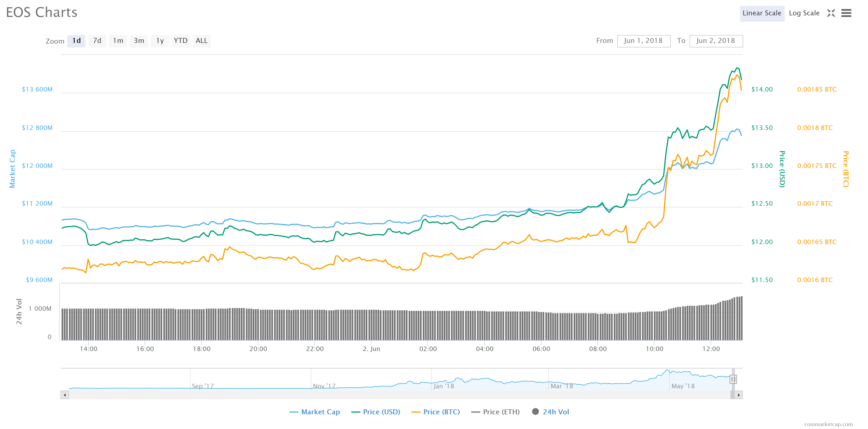Screen dimensions: 868x429
Task: Click the Market Cap axis title
Action: tap(12, 169)
